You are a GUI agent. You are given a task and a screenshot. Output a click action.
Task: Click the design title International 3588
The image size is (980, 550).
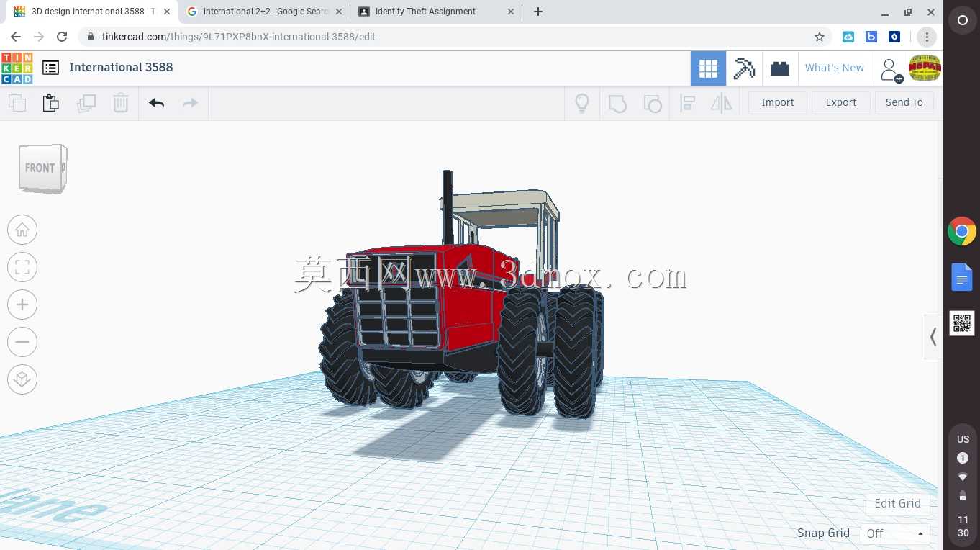tap(121, 67)
